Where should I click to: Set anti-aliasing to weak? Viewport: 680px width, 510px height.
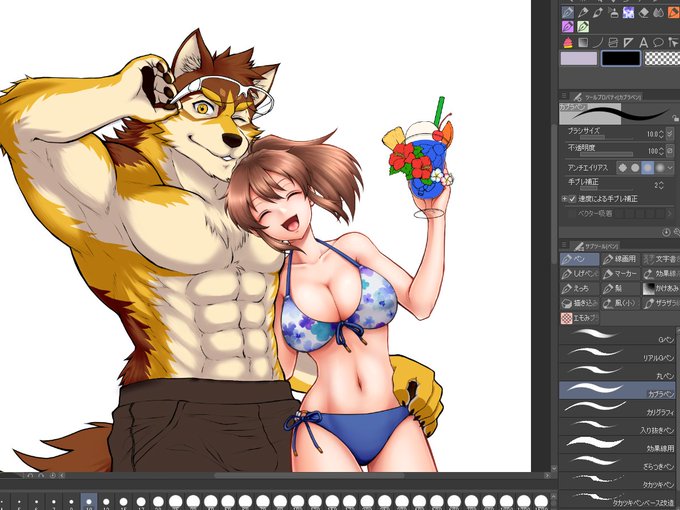coord(635,167)
